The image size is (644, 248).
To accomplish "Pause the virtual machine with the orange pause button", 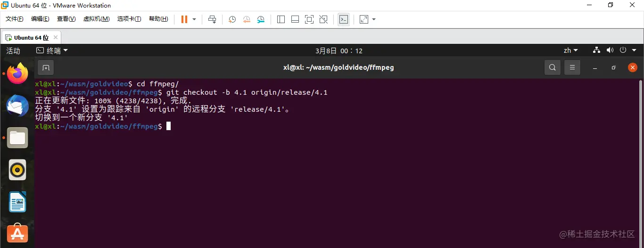I will coord(184,19).
